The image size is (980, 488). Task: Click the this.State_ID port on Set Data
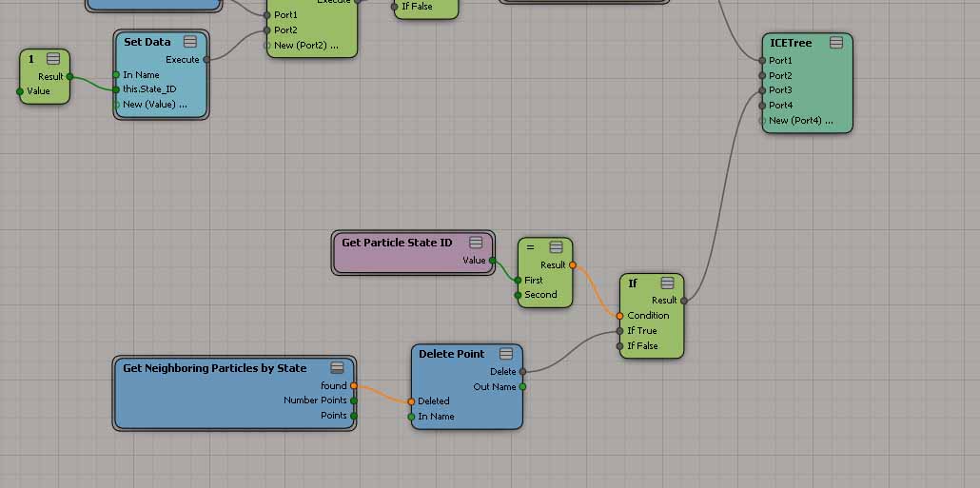click(116, 89)
